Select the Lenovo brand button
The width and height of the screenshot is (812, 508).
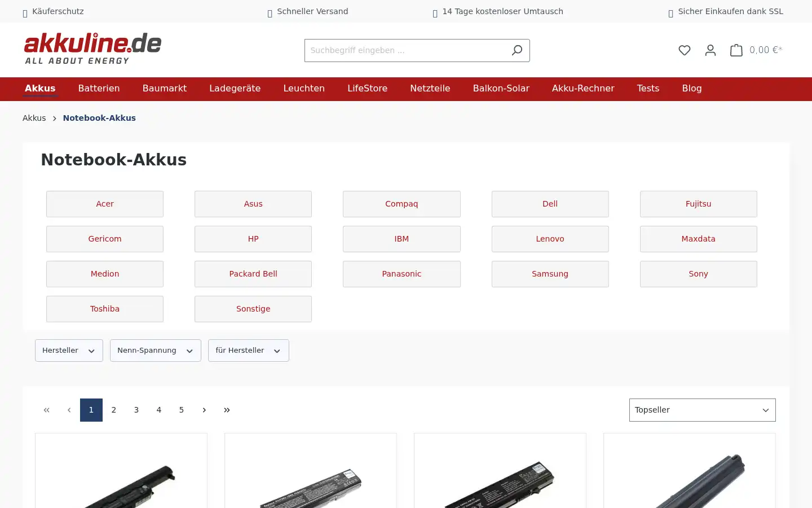[x=550, y=239]
